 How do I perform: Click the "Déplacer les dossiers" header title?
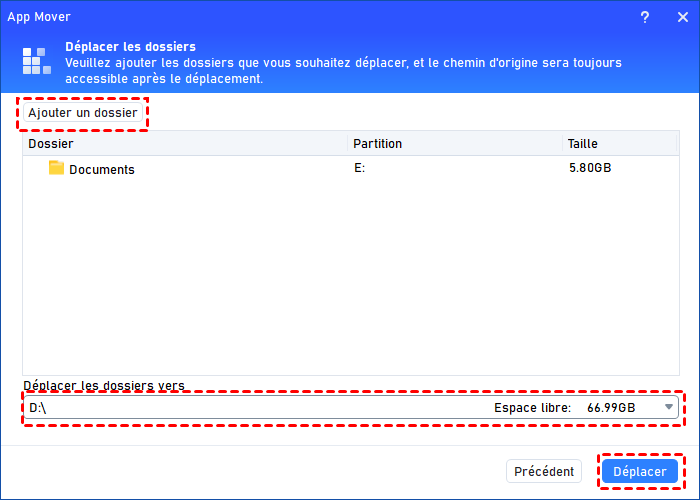coord(130,47)
